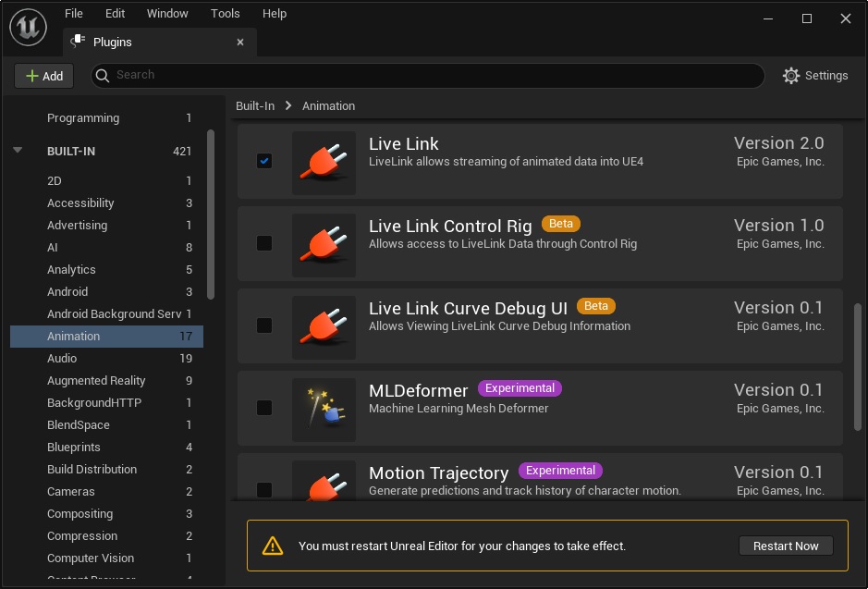
Task: Open Settings via the gear icon
Action: [x=791, y=76]
